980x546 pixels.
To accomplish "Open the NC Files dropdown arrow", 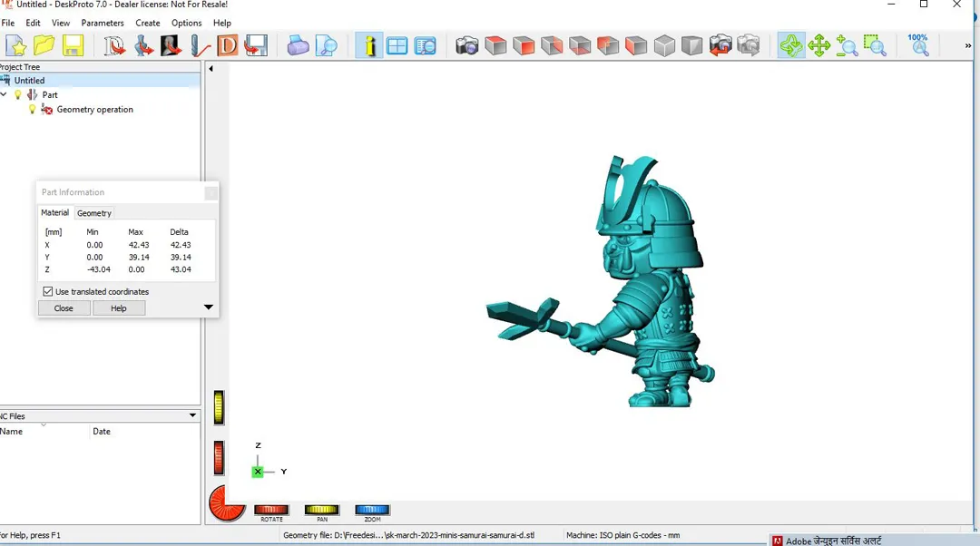I will pyautogui.click(x=192, y=415).
